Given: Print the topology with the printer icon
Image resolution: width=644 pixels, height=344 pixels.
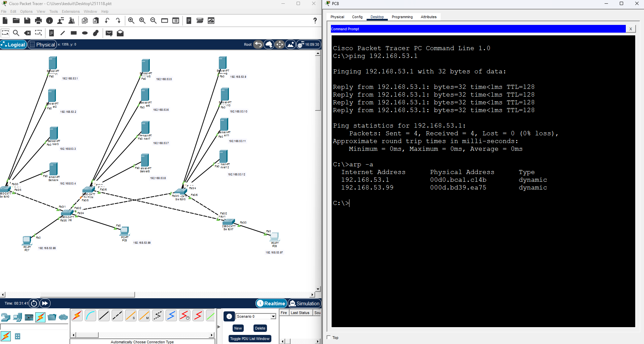Looking at the screenshot, I should click(38, 21).
